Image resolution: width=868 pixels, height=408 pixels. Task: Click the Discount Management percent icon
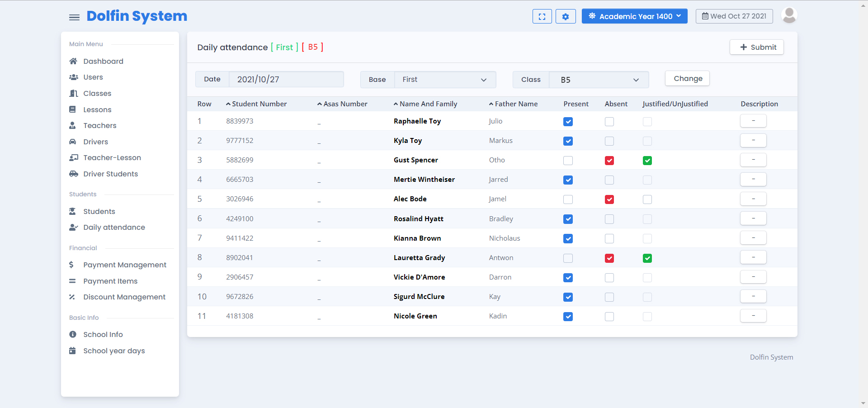pos(72,297)
